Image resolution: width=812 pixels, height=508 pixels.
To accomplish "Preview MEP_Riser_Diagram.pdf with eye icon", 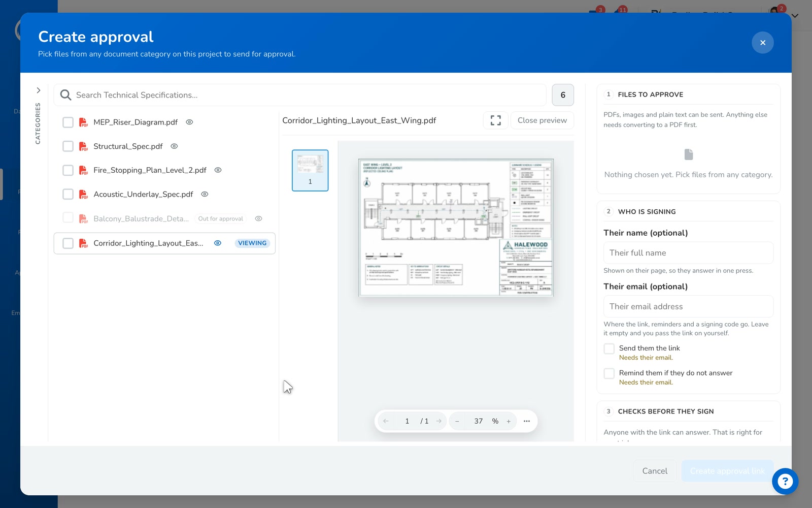I will pyautogui.click(x=189, y=122).
